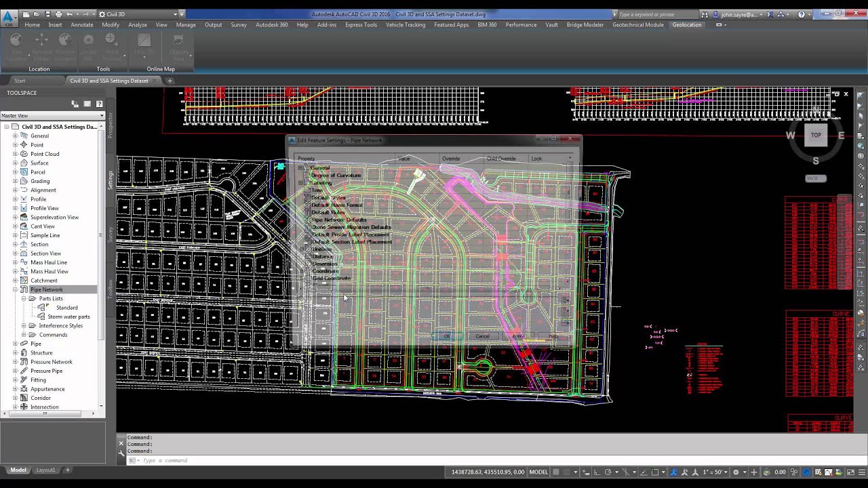Screen dimensions: 868x488
Task: Switch to the Prospector side tab
Action: pyautogui.click(x=111, y=125)
